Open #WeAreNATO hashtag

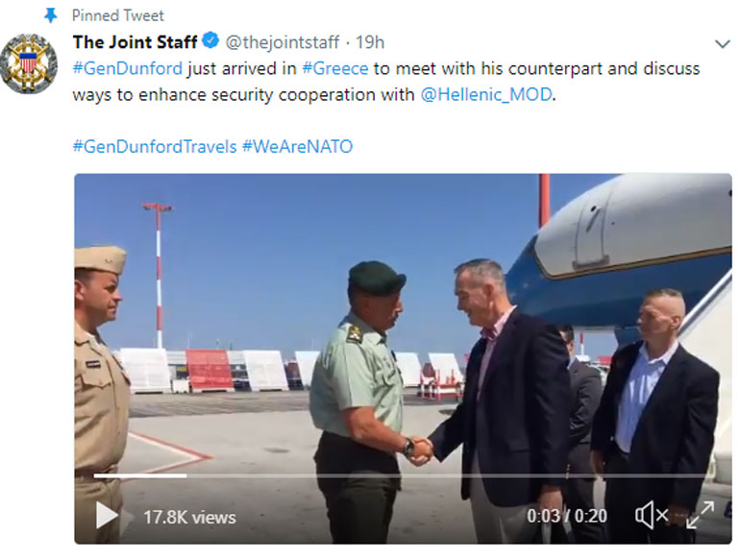[297, 147]
